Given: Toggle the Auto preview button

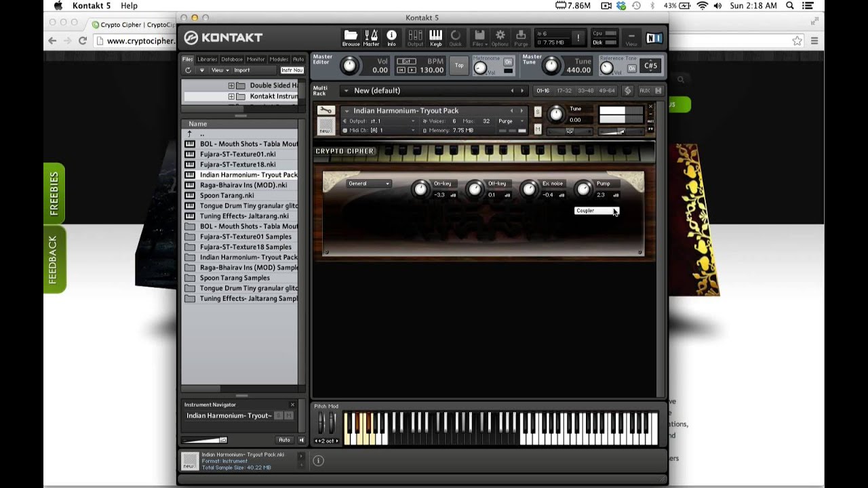Looking at the screenshot, I should click(x=285, y=440).
